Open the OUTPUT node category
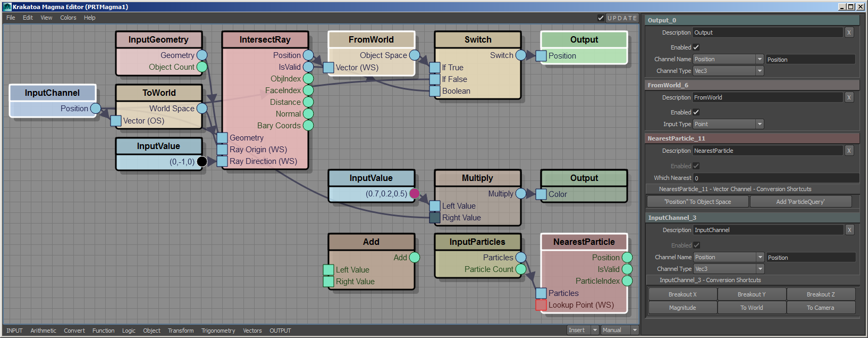 [280, 331]
